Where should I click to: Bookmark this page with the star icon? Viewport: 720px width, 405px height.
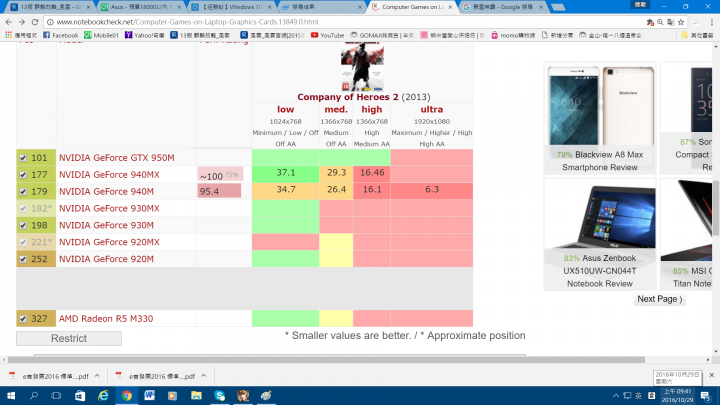681,22
